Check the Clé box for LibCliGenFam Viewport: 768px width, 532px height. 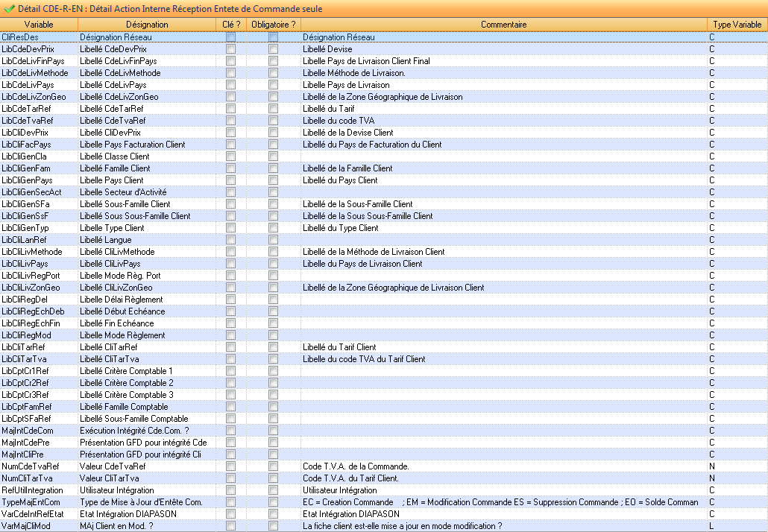pos(231,168)
